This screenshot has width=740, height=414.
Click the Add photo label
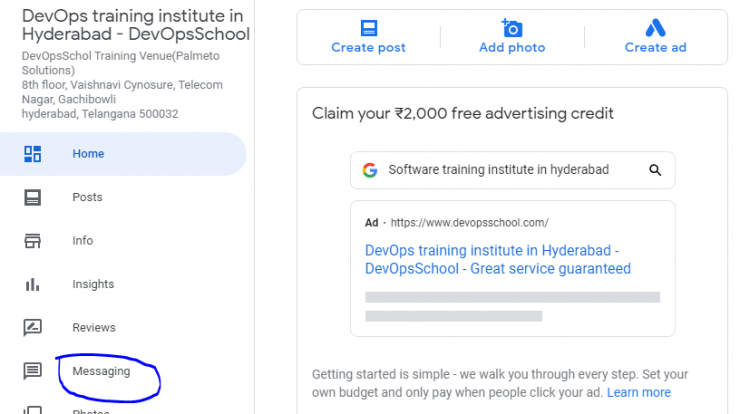click(512, 47)
